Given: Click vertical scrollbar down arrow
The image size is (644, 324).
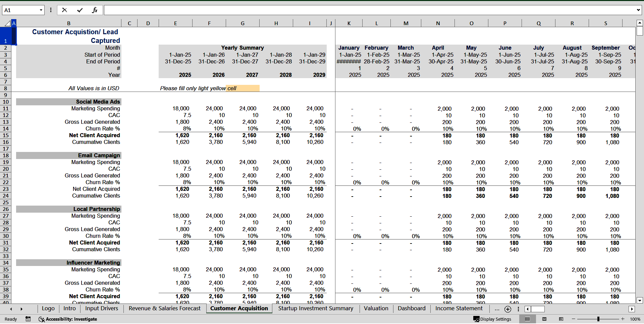Looking at the screenshot, I should point(640,301).
